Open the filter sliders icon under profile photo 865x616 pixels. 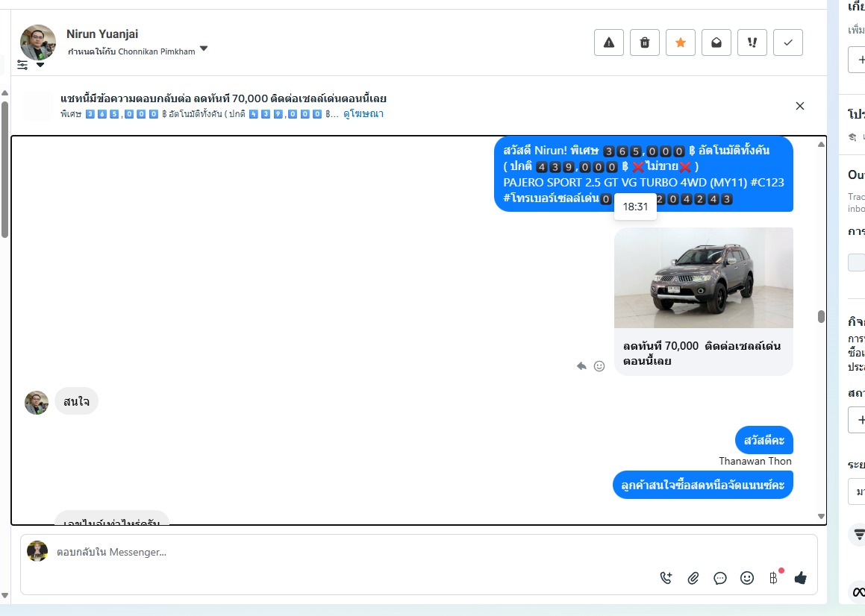[22, 65]
